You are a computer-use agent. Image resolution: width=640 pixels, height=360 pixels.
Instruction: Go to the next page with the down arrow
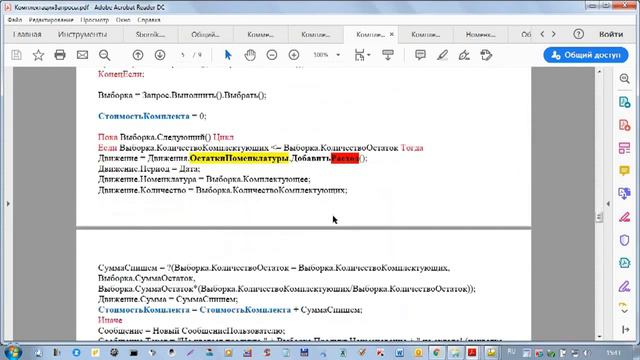pos(160,55)
